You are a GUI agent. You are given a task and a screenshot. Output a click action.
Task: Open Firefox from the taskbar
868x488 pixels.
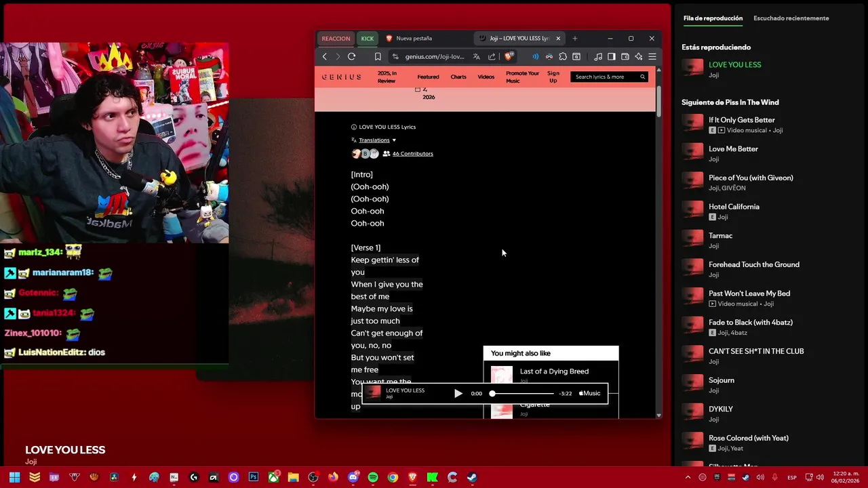point(333,477)
